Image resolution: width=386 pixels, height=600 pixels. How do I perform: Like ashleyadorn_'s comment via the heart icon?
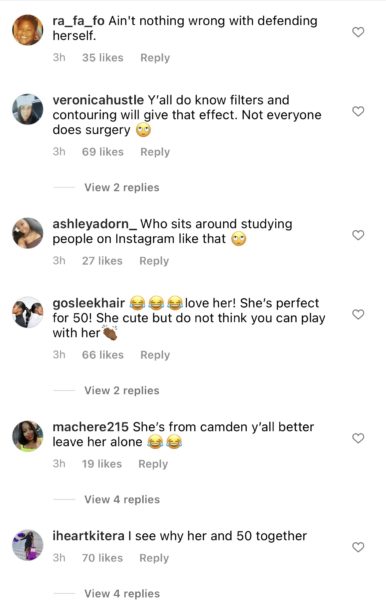(x=358, y=235)
